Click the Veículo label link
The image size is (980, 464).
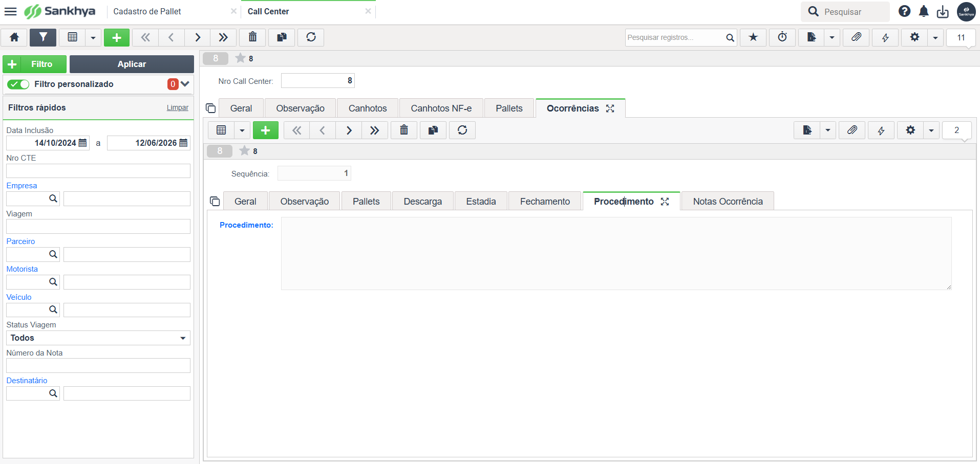click(x=19, y=297)
